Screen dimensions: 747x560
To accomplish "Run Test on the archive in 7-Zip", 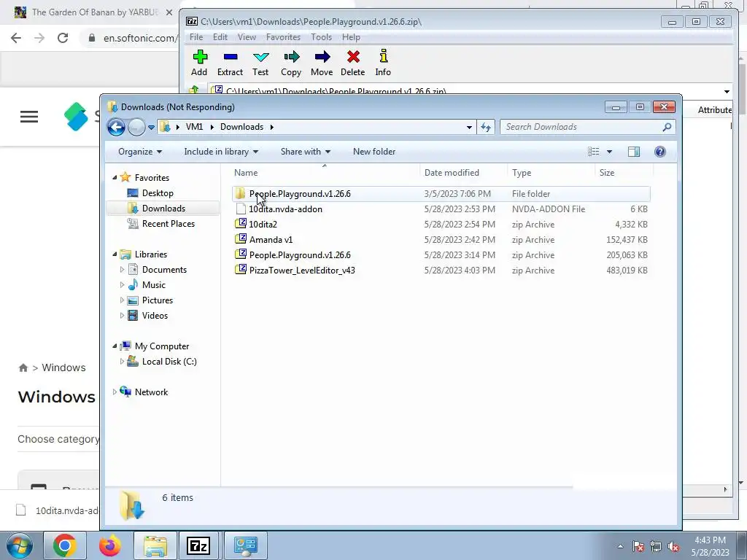I will point(260,63).
